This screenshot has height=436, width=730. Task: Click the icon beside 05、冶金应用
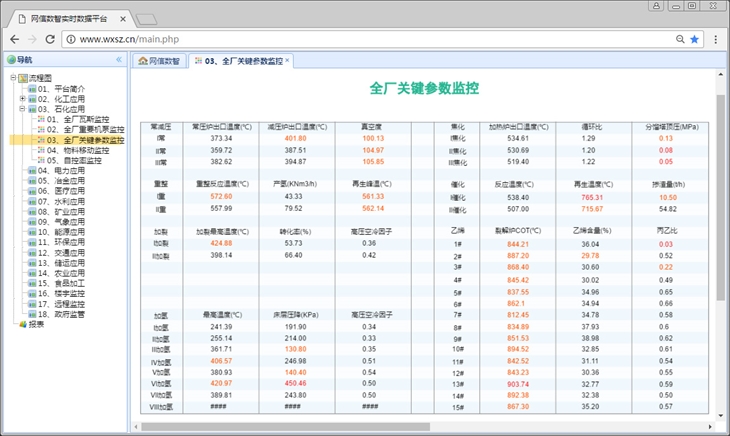pos(32,181)
